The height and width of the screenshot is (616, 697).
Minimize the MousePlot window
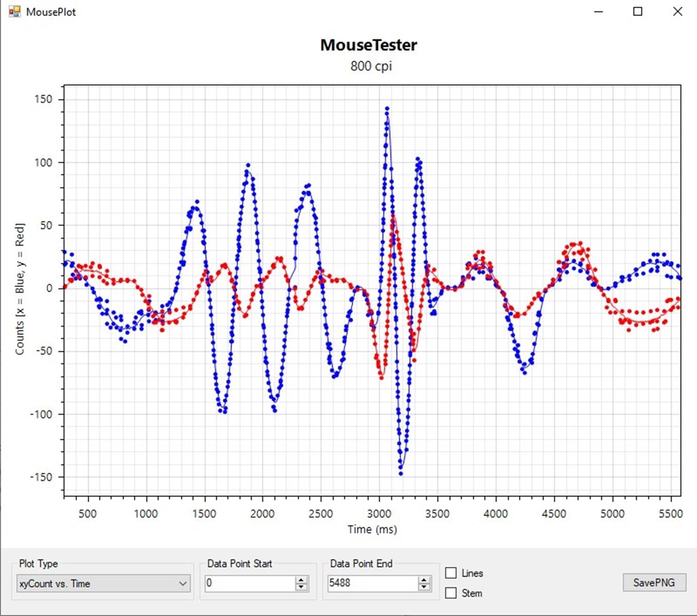tap(598, 11)
